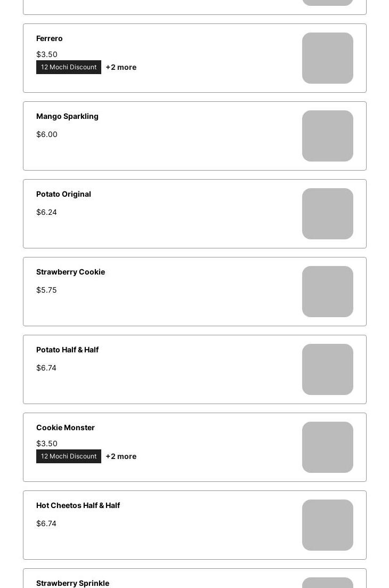
Task: Select the 12 Mochi Discount badge under Ferrero
Action: (x=69, y=67)
